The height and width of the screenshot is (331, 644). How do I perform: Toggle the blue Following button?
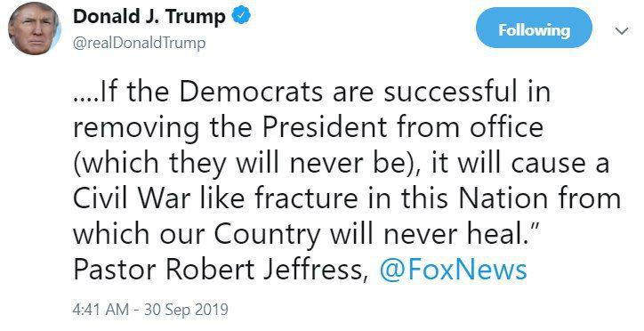(534, 30)
